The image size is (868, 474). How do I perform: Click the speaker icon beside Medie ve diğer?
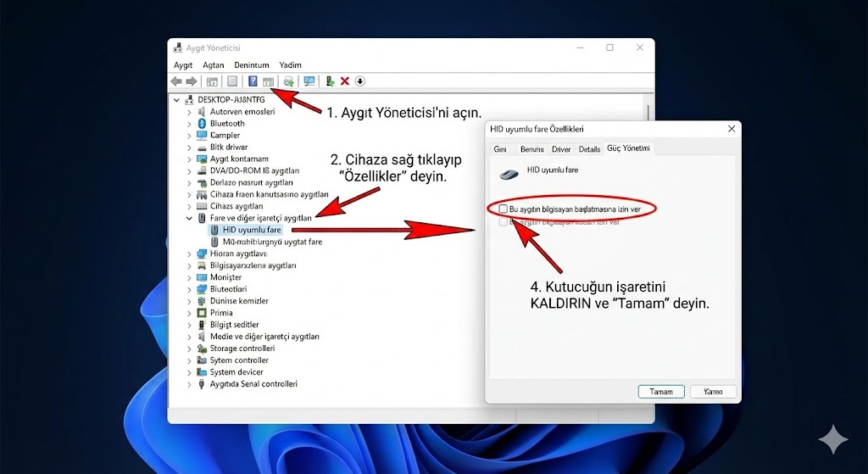point(202,336)
